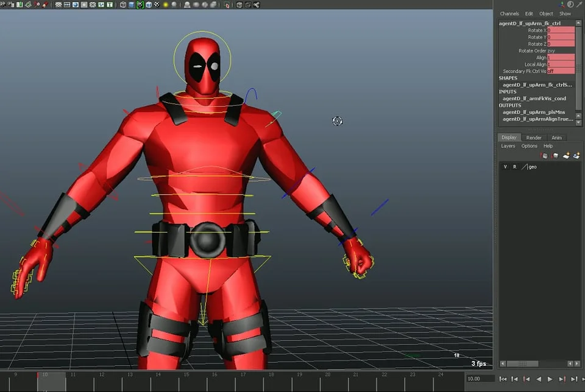Enable wireframe display cube icon

click(x=122, y=5)
